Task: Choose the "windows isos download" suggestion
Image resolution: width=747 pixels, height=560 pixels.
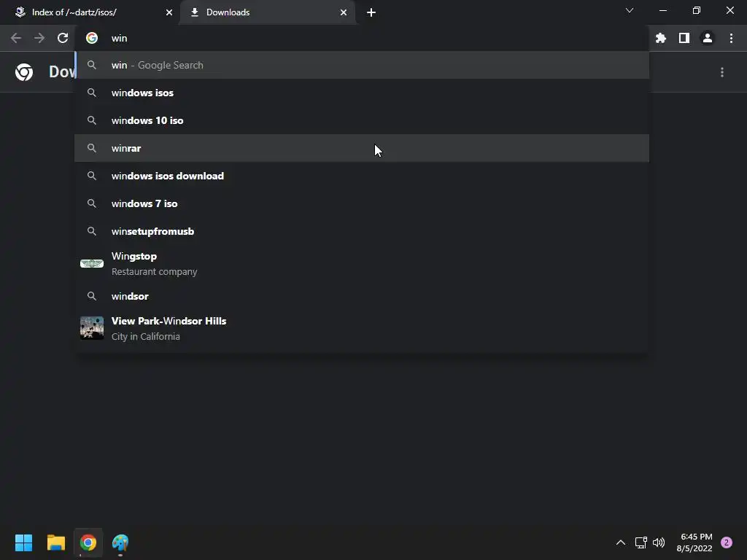Action: pyautogui.click(x=362, y=176)
